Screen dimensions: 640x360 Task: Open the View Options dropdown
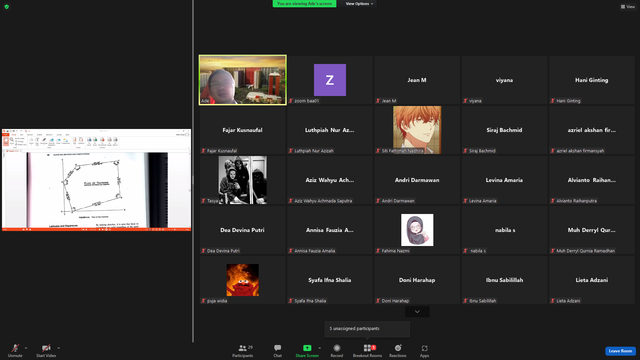click(x=359, y=4)
